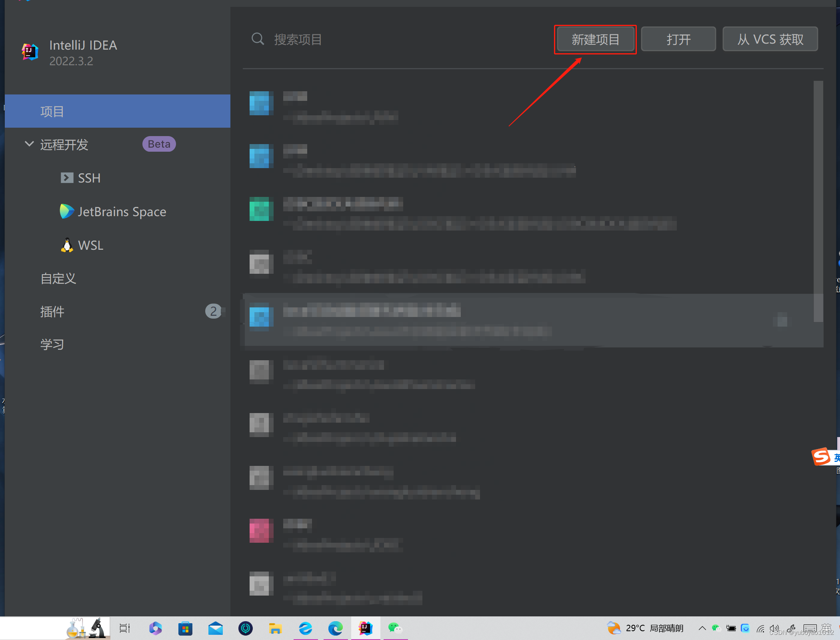Select the 项目 tab in sidebar
840x640 pixels.
click(x=118, y=111)
